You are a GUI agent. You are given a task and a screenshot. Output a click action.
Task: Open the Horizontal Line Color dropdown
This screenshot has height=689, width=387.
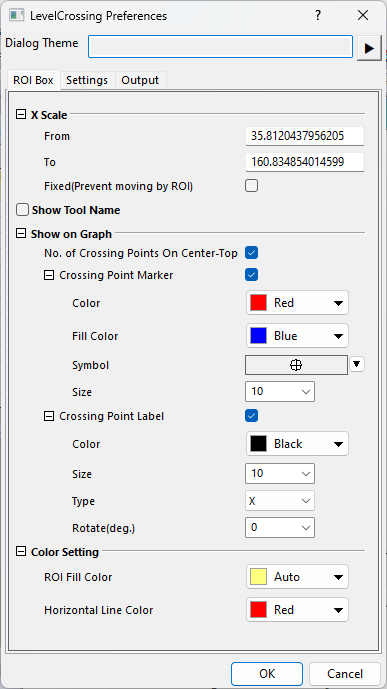(297, 609)
